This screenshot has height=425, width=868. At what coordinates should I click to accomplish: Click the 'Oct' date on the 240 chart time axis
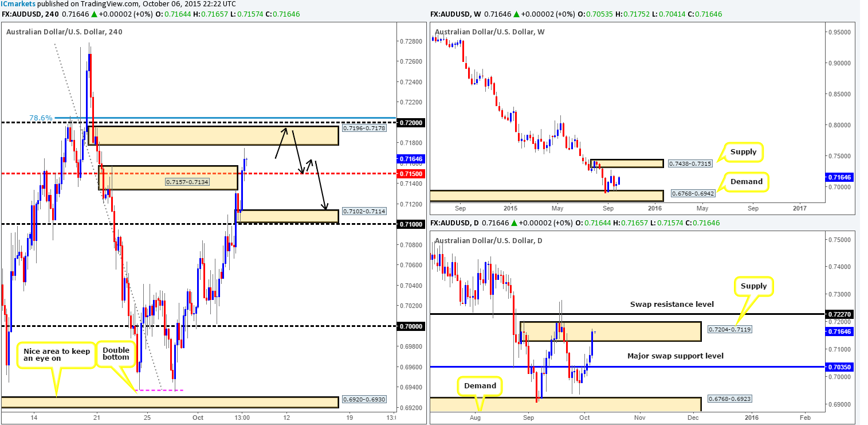click(x=197, y=418)
